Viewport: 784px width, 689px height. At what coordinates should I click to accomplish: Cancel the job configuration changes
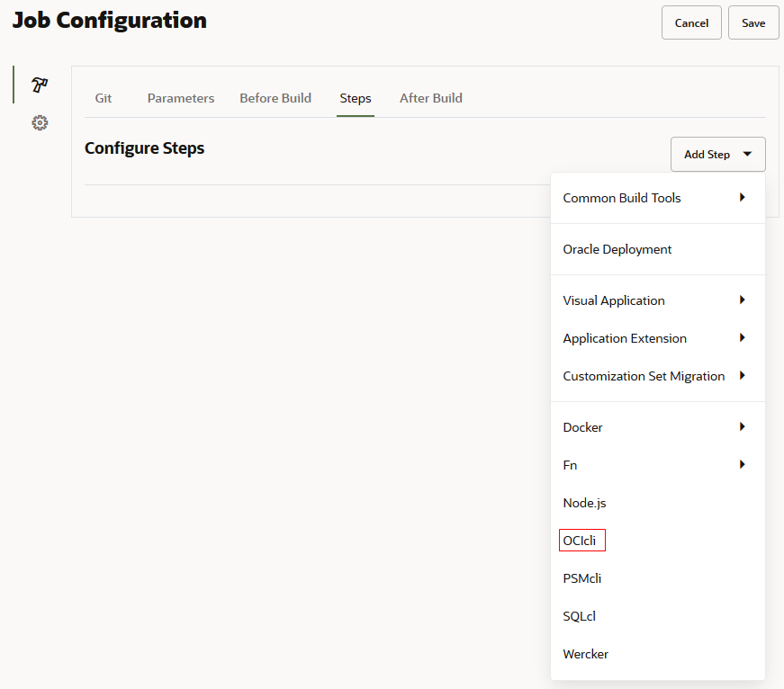(691, 22)
